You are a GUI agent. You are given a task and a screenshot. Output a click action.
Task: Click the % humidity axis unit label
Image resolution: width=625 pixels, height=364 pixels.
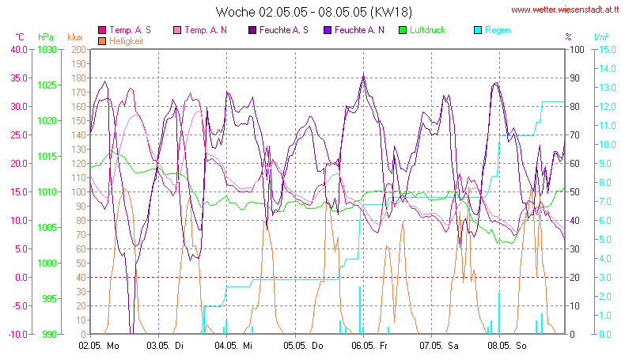569,37
